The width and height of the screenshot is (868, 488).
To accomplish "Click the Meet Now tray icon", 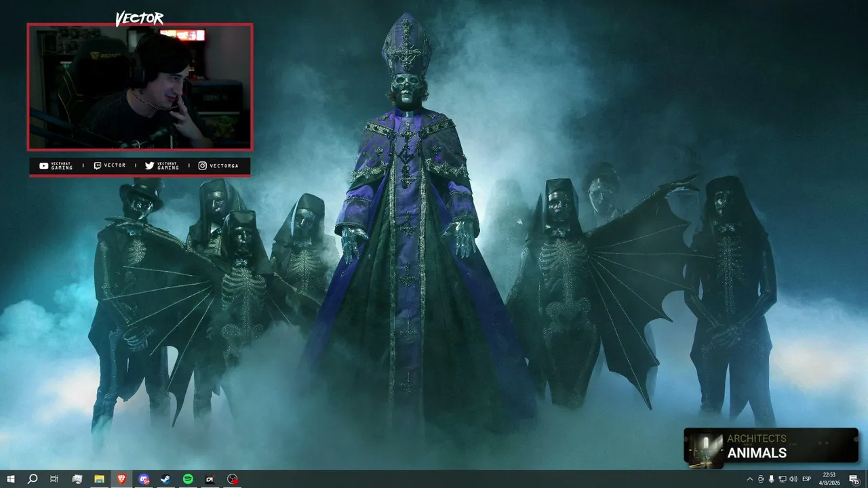I will tap(761, 479).
